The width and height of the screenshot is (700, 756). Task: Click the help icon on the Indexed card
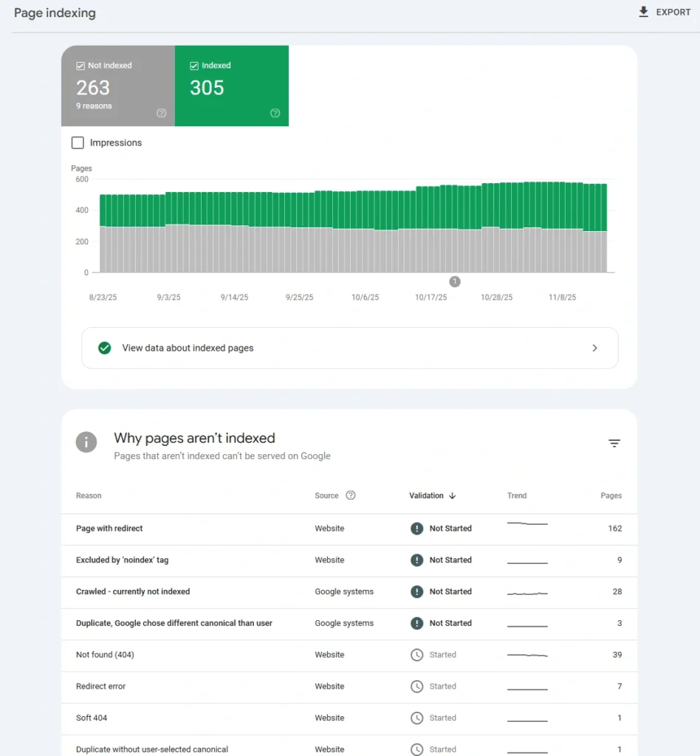pos(275,113)
